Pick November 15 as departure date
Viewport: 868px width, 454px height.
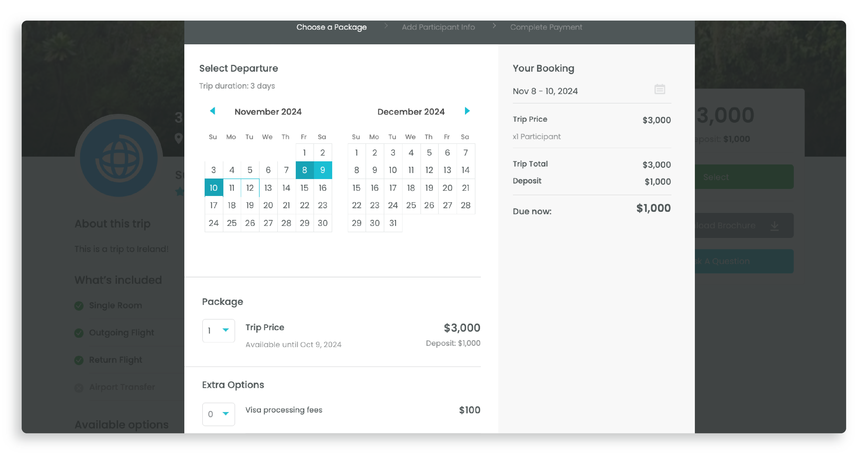coord(304,188)
